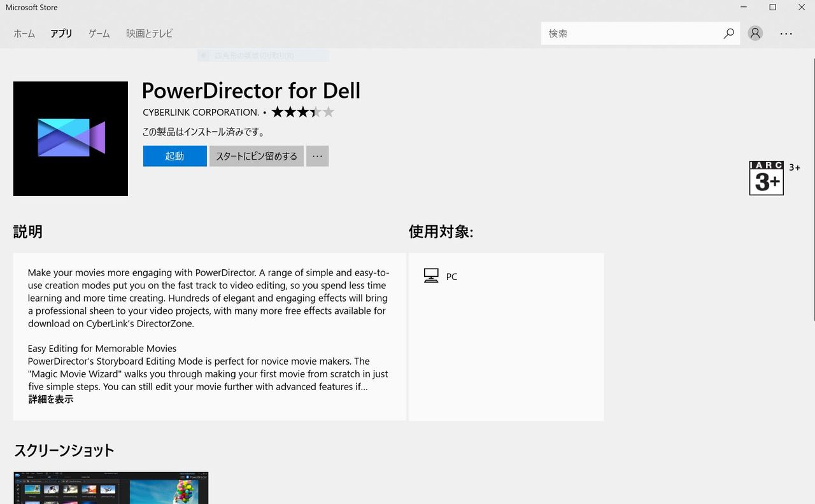Click the PC device icon

(x=431, y=276)
